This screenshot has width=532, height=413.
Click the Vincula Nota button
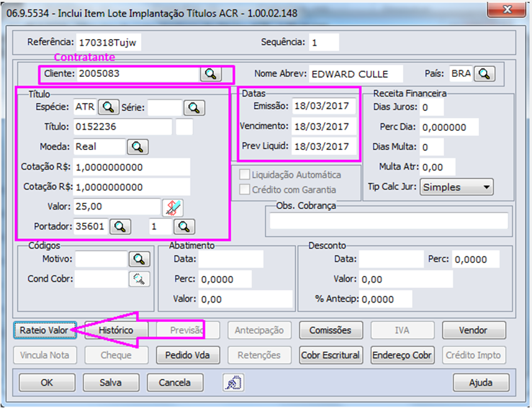point(45,355)
